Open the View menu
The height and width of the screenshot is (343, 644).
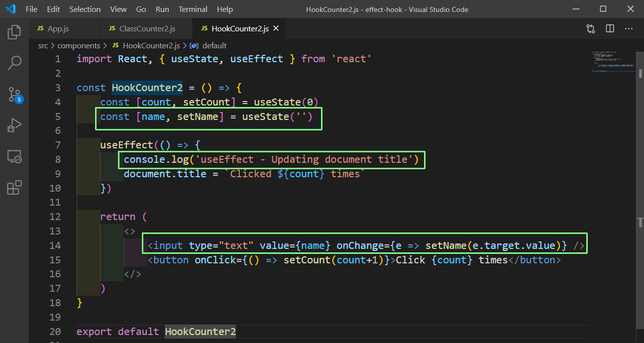(x=118, y=9)
